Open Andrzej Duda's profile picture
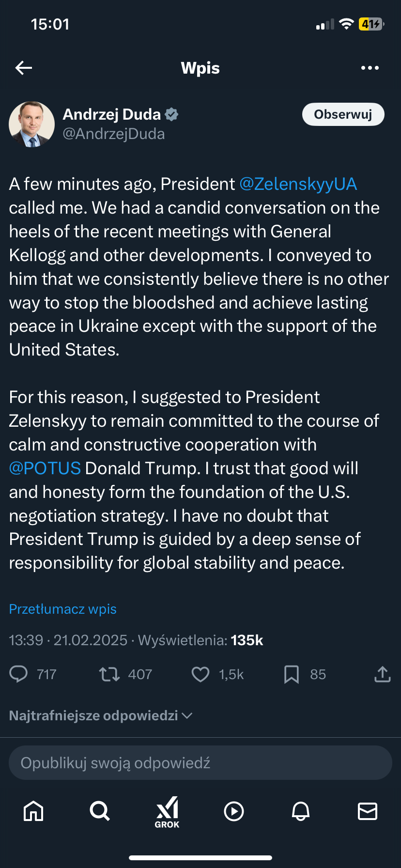 pos(32,124)
